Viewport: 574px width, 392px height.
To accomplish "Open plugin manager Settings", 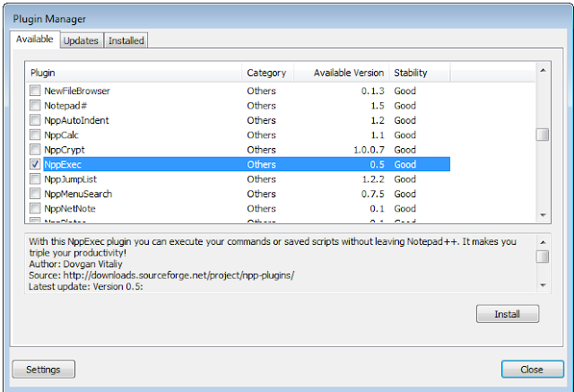I will click(43, 370).
